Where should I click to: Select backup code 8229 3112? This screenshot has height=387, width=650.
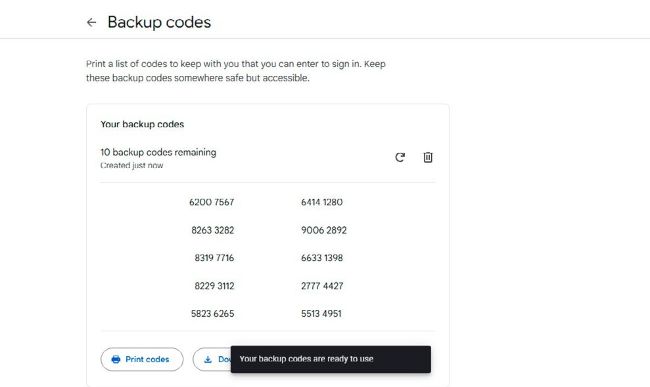214,286
